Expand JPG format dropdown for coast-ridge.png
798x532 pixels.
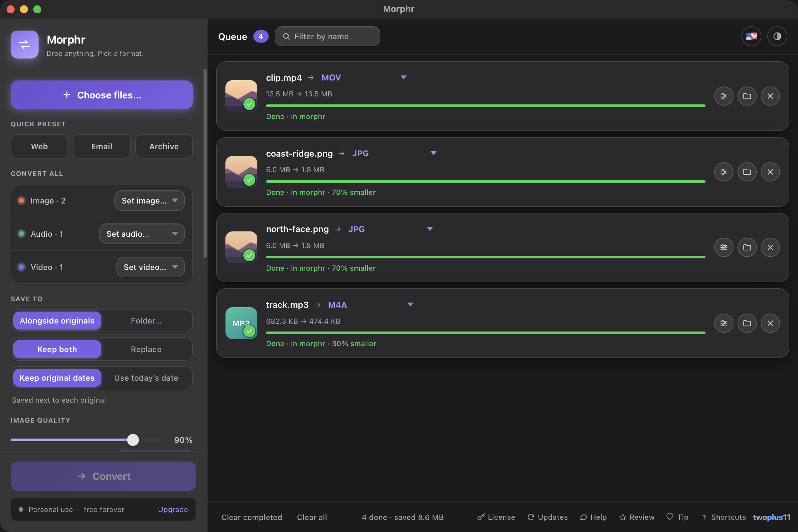click(394, 153)
